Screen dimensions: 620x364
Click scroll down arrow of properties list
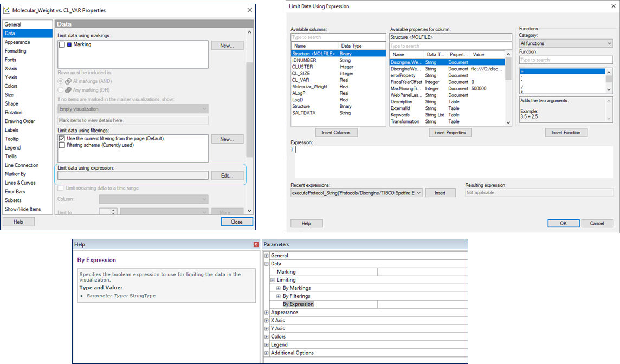pos(508,123)
